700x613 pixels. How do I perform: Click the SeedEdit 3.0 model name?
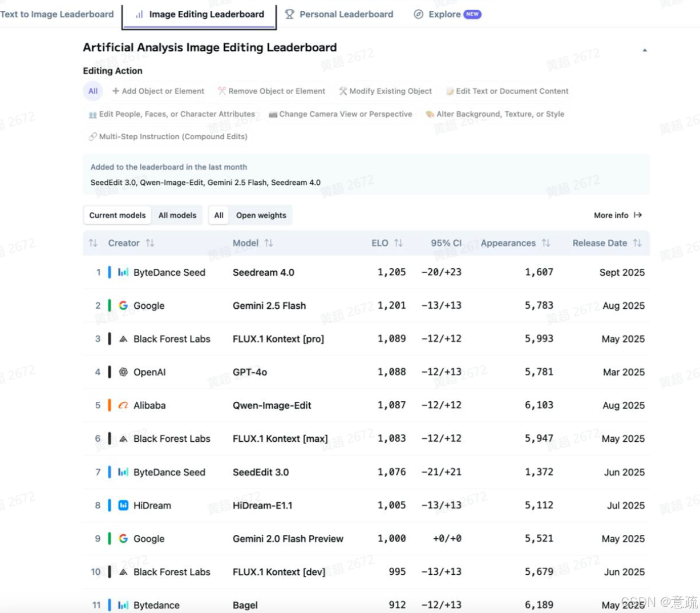(x=261, y=472)
